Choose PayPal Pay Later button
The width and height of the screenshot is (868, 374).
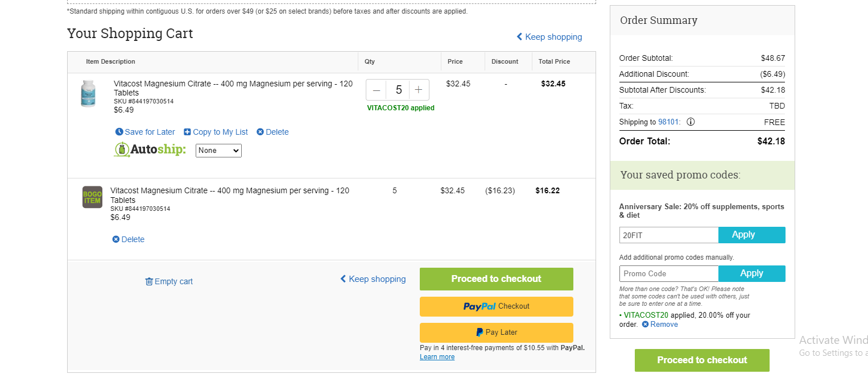pyautogui.click(x=496, y=333)
